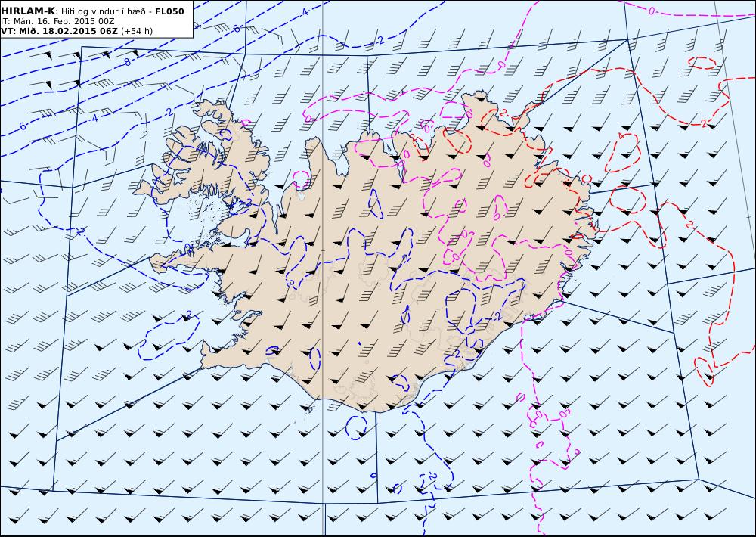Click the red '4' isotherm contour label
This screenshot has height=537, width=756.
621,137
